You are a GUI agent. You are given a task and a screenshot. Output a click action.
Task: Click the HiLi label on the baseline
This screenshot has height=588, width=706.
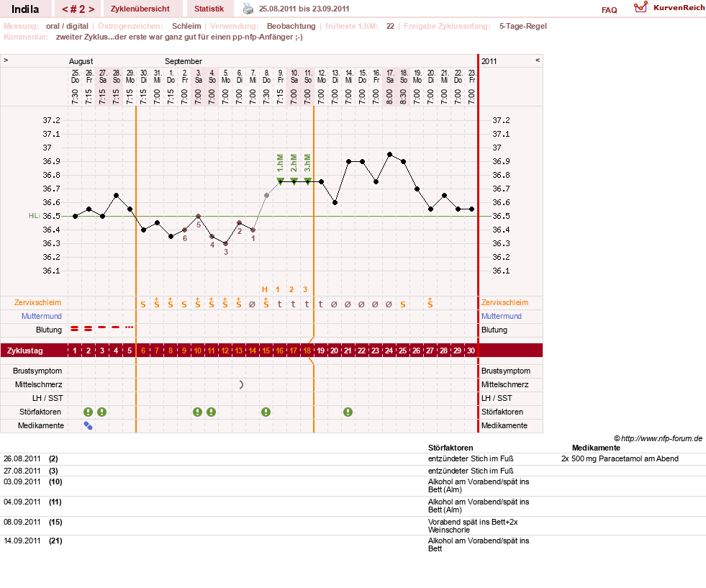pyautogui.click(x=35, y=216)
